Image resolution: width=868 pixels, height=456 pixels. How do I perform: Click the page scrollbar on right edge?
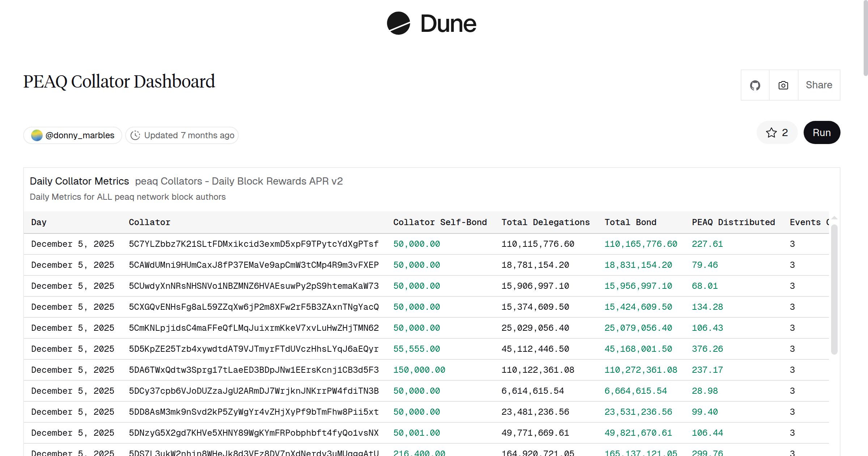(865, 38)
